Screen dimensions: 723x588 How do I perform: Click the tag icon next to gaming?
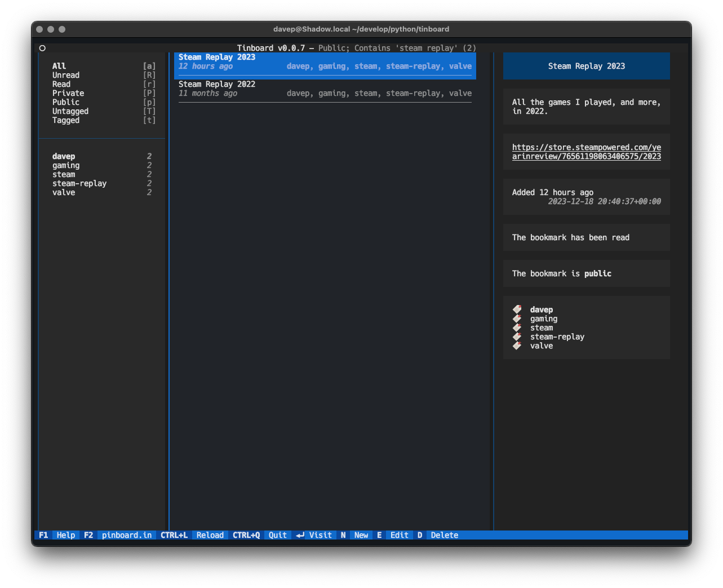coord(517,319)
